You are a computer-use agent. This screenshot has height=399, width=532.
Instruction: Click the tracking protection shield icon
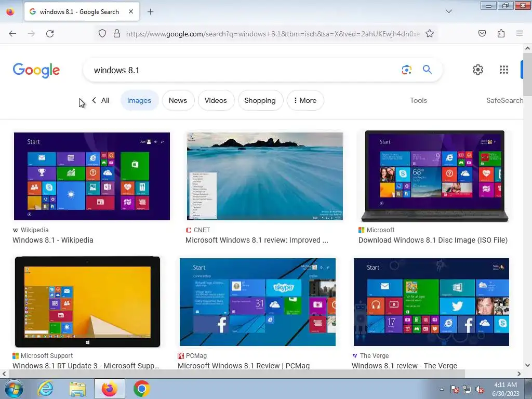(102, 34)
